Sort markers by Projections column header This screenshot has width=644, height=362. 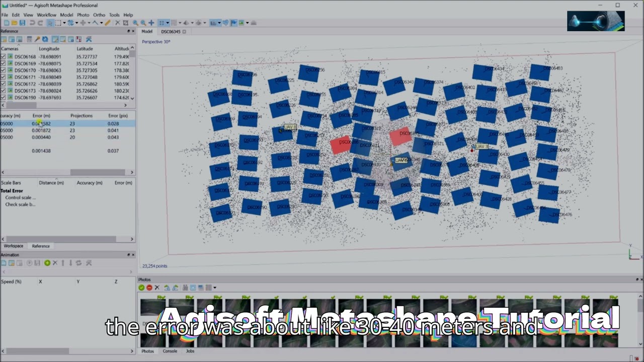pyautogui.click(x=82, y=116)
